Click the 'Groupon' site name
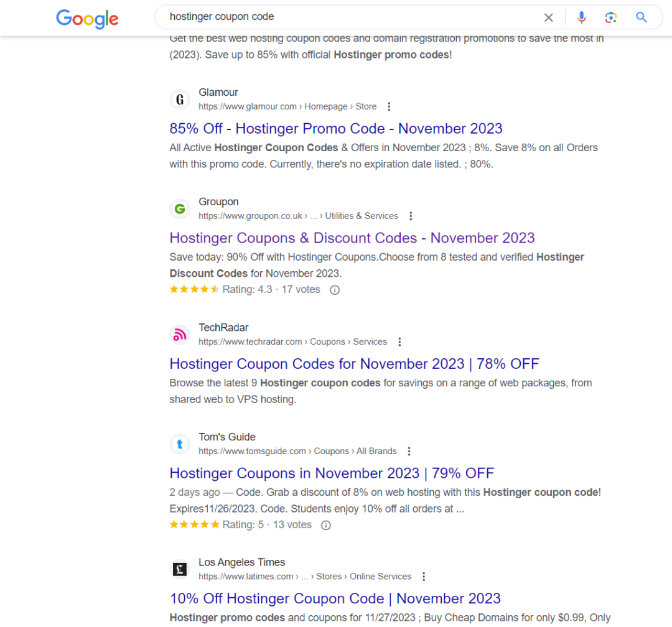The image size is (672, 627). click(218, 202)
